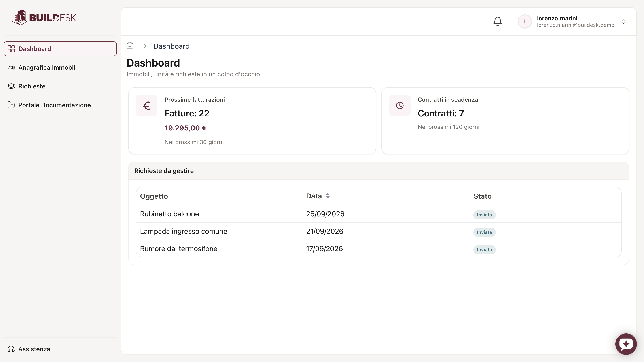Viewport: 644px width, 362px height.
Task: Click the Fatture: 22 value
Action: click(x=187, y=114)
